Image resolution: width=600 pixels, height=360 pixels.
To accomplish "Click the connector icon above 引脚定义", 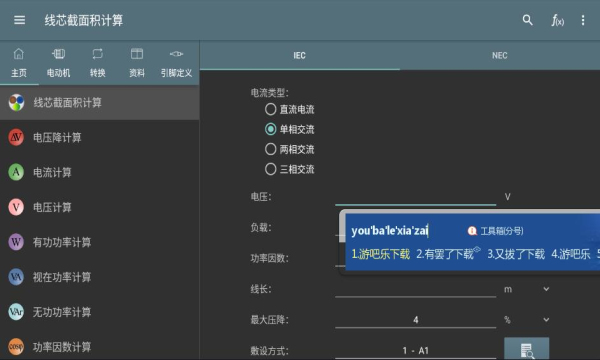I will 176,54.
